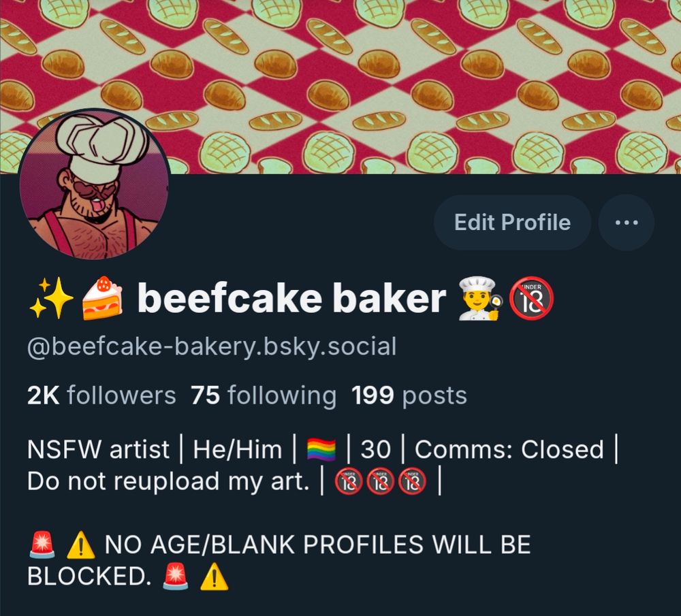The height and width of the screenshot is (616, 681).
Task: Open the three-dot more options menu
Action: point(627,223)
